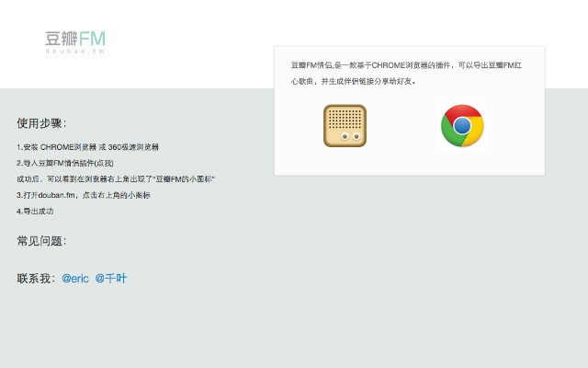Click step 1 安装 CHROME浏览器 text

click(x=88, y=147)
